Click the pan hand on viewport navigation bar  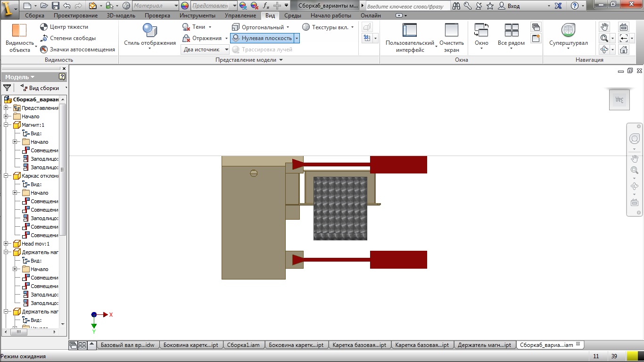coord(635,158)
